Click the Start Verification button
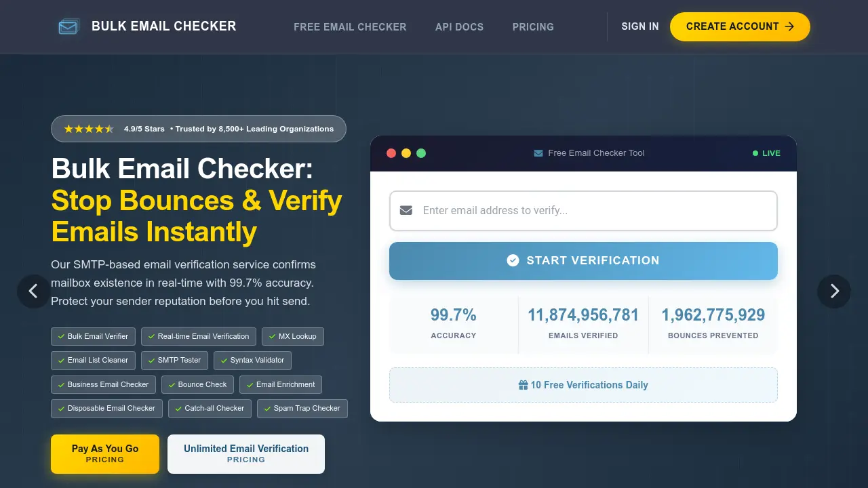The image size is (868, 488). click(x=583, y=260)
